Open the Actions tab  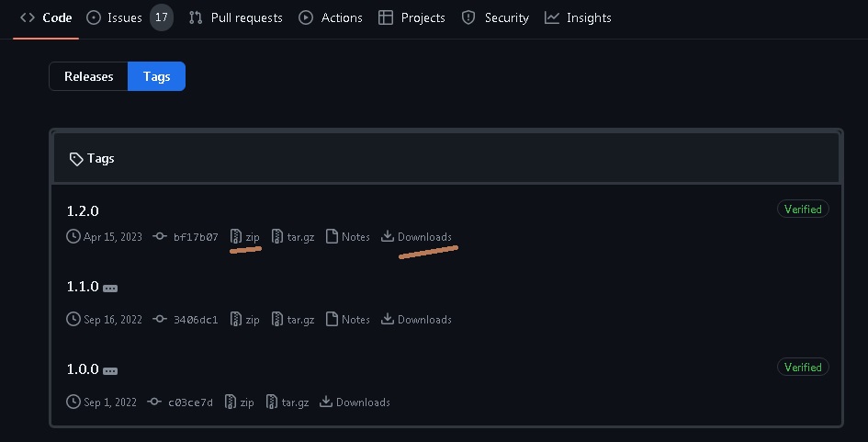(x=331, y=17)
